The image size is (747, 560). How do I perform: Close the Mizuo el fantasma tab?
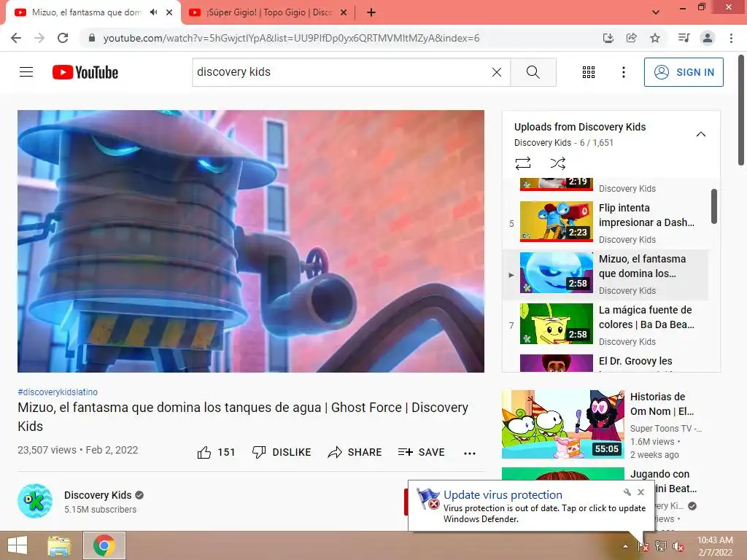click(169, 12)
